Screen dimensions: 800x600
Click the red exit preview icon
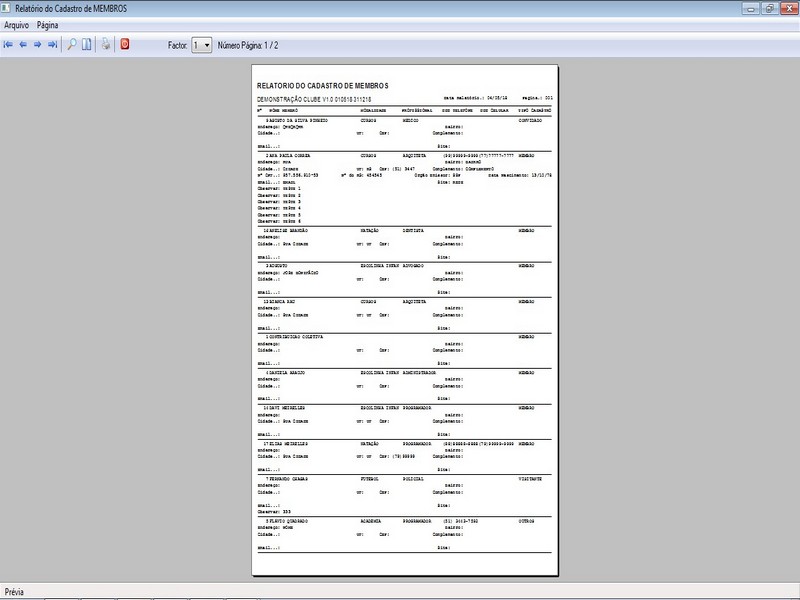124,44
